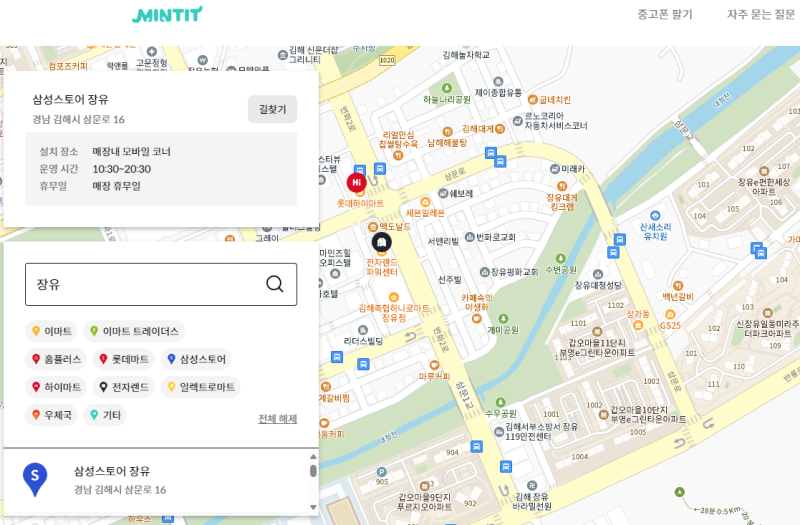Click the 제이종합유통 map icon
The width and height of the screenshot is (800, 525).
point(498,82)
